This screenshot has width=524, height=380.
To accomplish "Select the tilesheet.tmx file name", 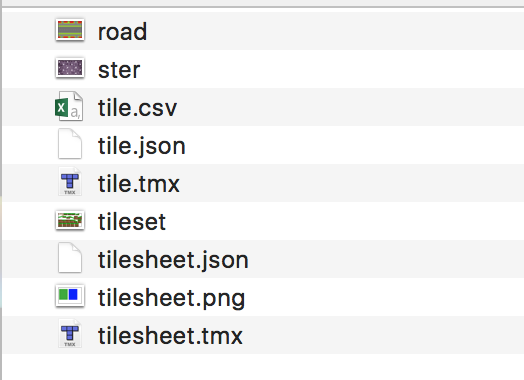I will tap(170, 336).
